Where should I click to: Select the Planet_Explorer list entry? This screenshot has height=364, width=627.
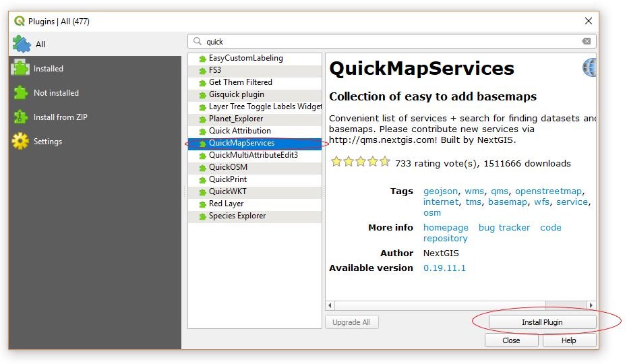pyautogui.click(x=255, y=119)
